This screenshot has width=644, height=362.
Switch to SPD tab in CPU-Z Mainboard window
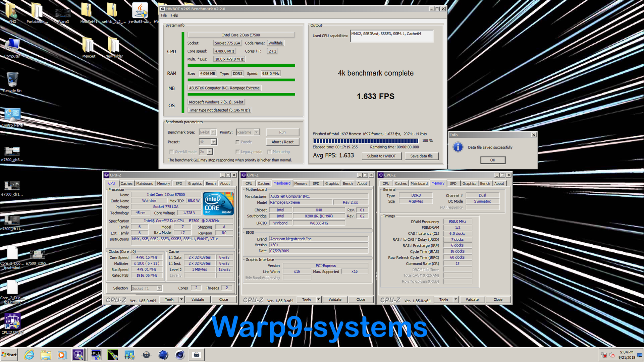[x=316, y=184]
